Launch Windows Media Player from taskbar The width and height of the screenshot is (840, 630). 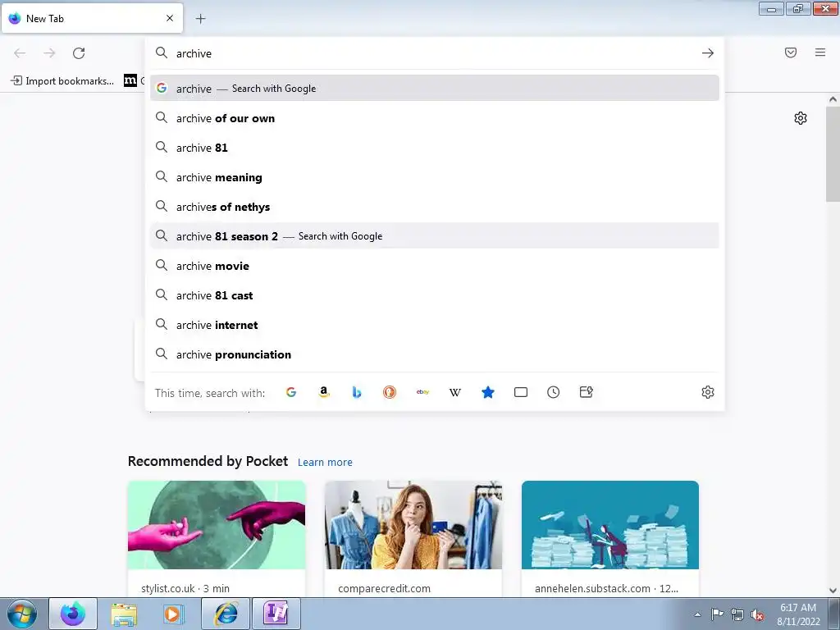[173, 614]
